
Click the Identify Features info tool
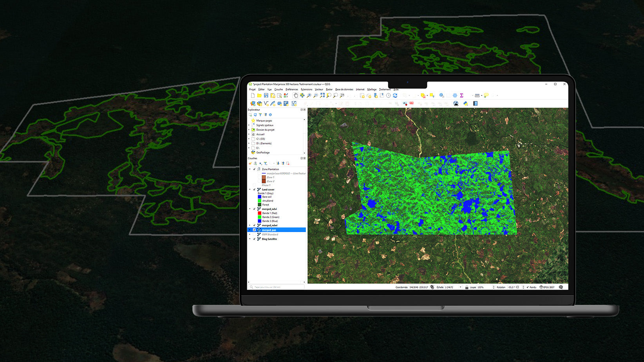441,95
